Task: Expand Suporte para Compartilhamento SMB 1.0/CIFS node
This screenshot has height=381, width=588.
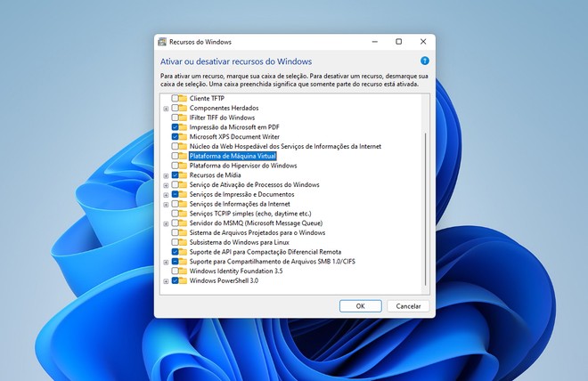Action: point(166,262)
